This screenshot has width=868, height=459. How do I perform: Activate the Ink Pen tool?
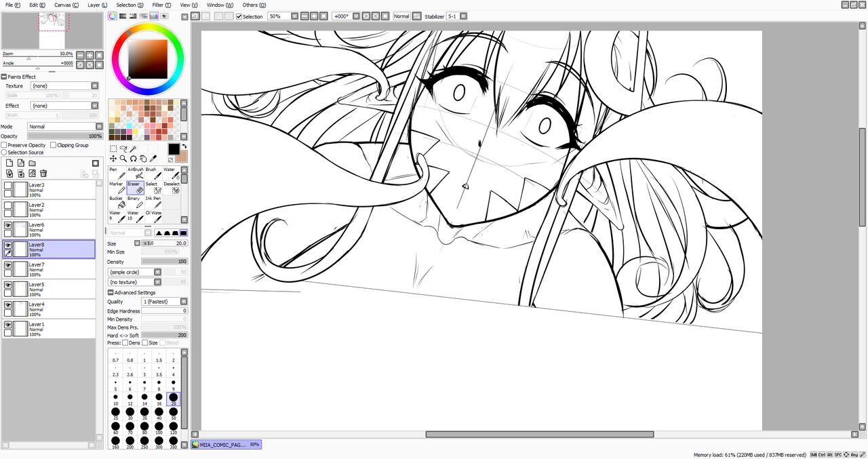(153, 203)
